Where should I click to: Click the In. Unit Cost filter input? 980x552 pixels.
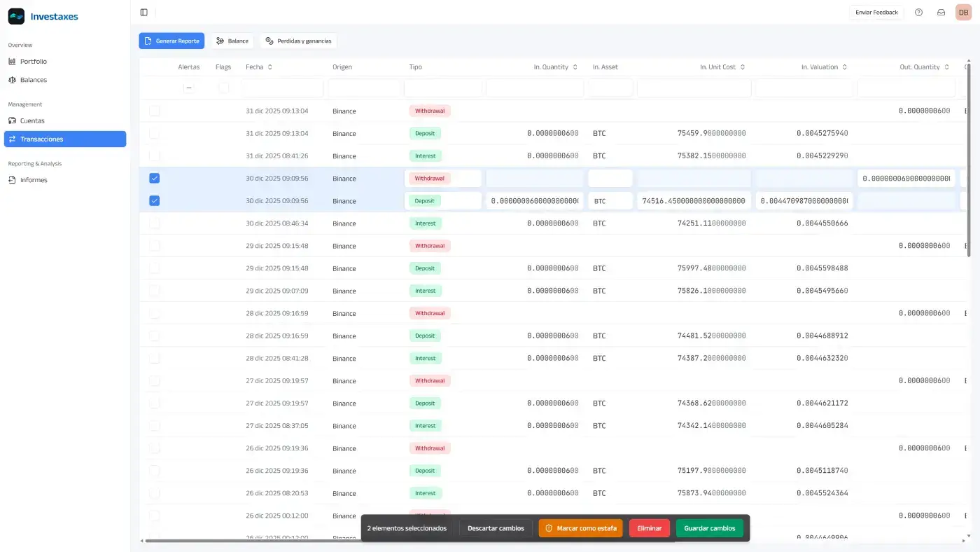coord(694,88)
